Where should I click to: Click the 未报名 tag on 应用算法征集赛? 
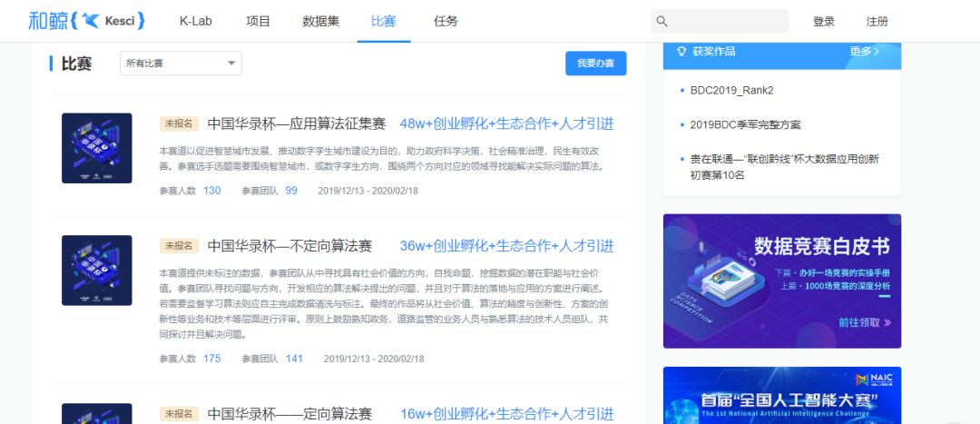179,123
